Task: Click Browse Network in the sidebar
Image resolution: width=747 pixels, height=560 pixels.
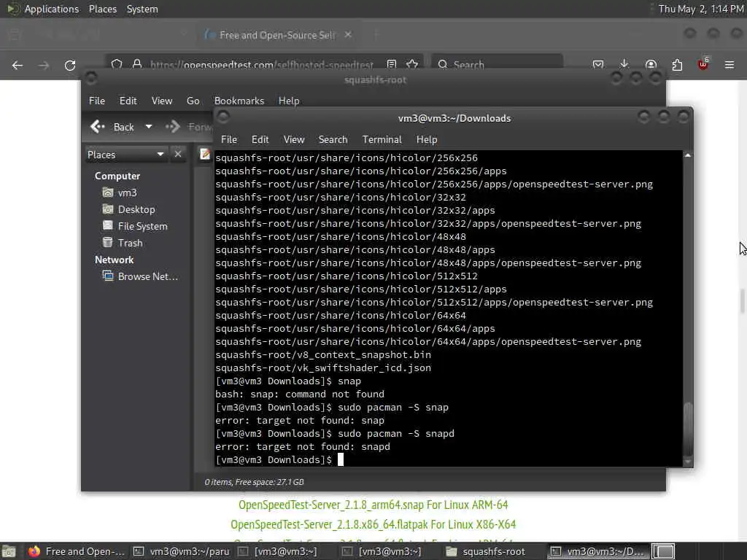Action: 141,276
